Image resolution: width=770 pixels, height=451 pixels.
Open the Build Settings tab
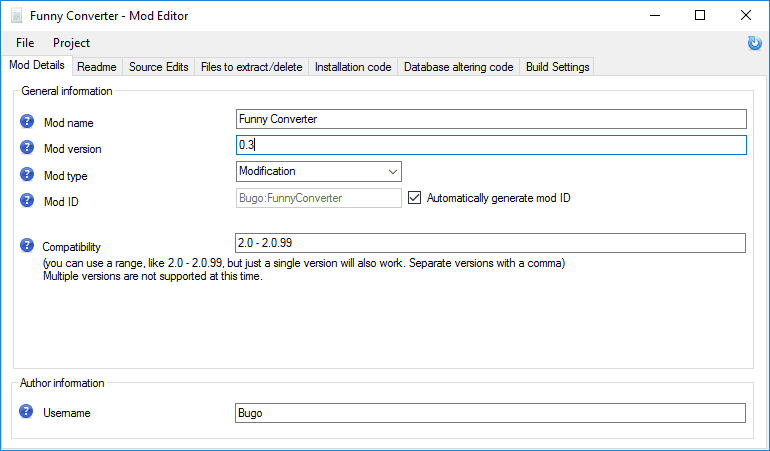[x=557, y=67]
